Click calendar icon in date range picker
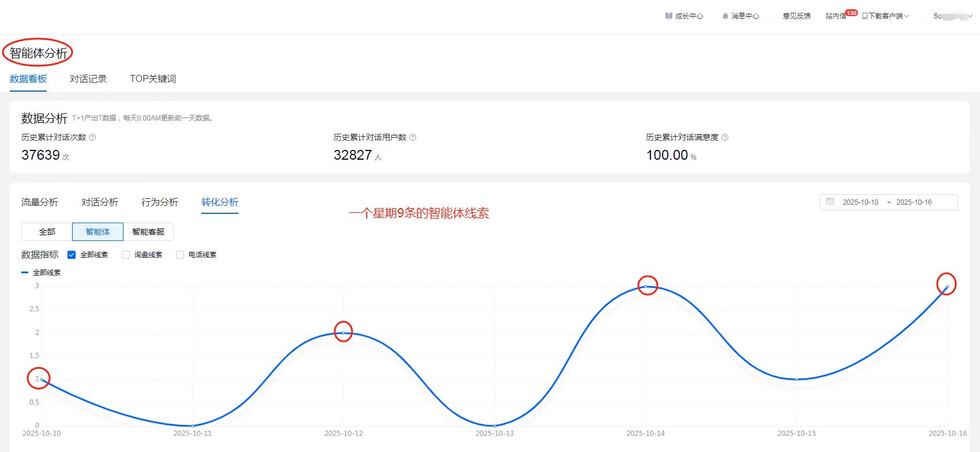 [830, 202]
